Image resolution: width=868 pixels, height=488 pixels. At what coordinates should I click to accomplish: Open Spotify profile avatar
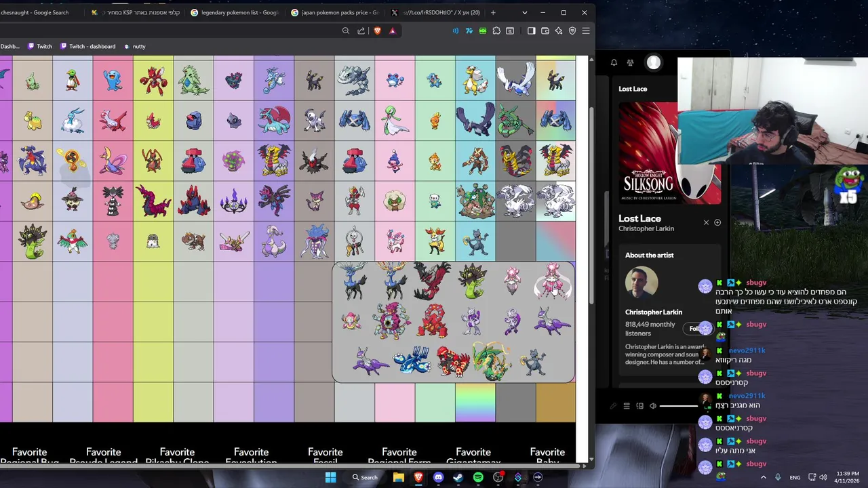click(x=653, y=62)
